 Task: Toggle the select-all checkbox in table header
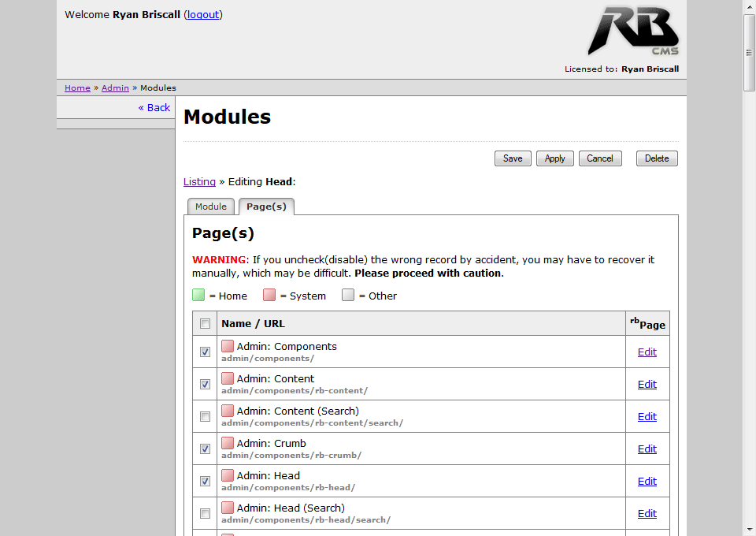point(205,323)
